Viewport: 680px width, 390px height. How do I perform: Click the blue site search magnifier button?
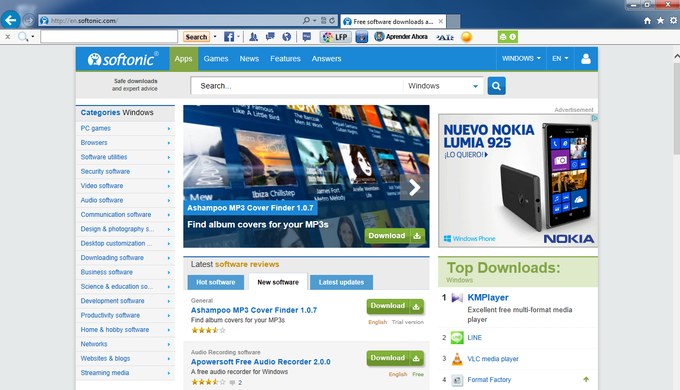click(x=497, y=86)
